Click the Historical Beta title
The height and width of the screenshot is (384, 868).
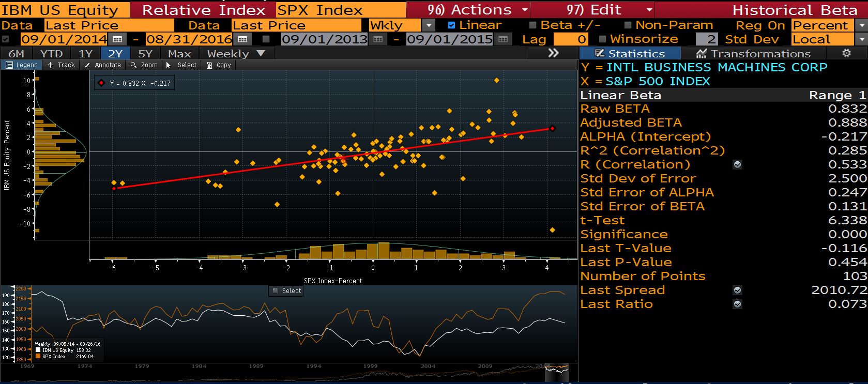(795, 10)
